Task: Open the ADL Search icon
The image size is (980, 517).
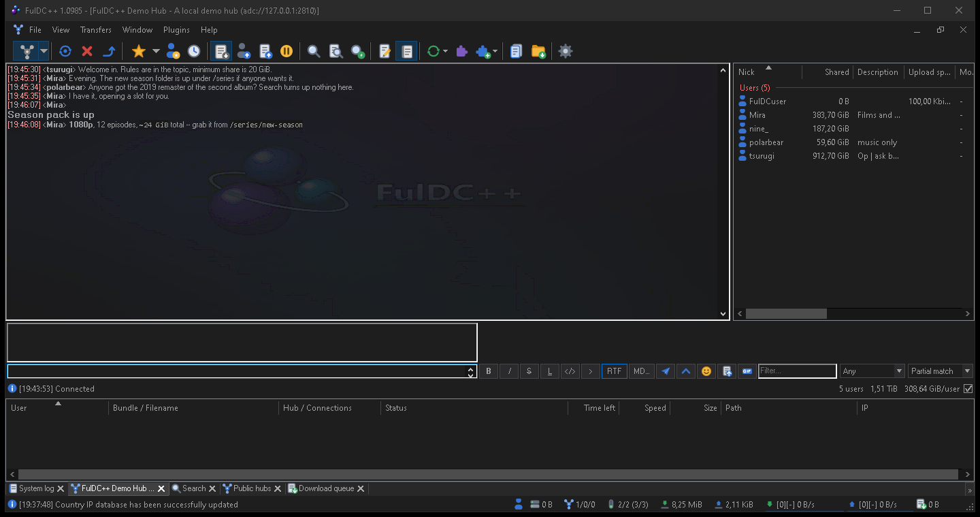Action: tap(336, 51)
